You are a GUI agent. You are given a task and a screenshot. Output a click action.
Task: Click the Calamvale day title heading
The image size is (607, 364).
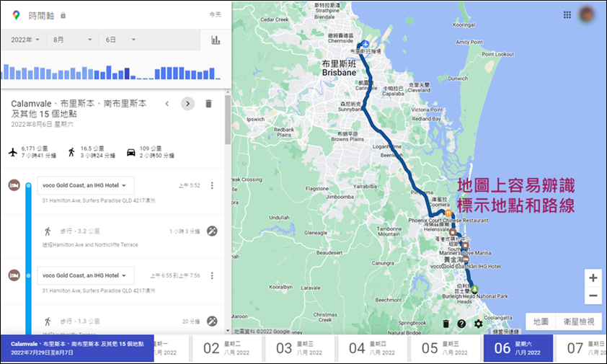(x=79, y=108)
